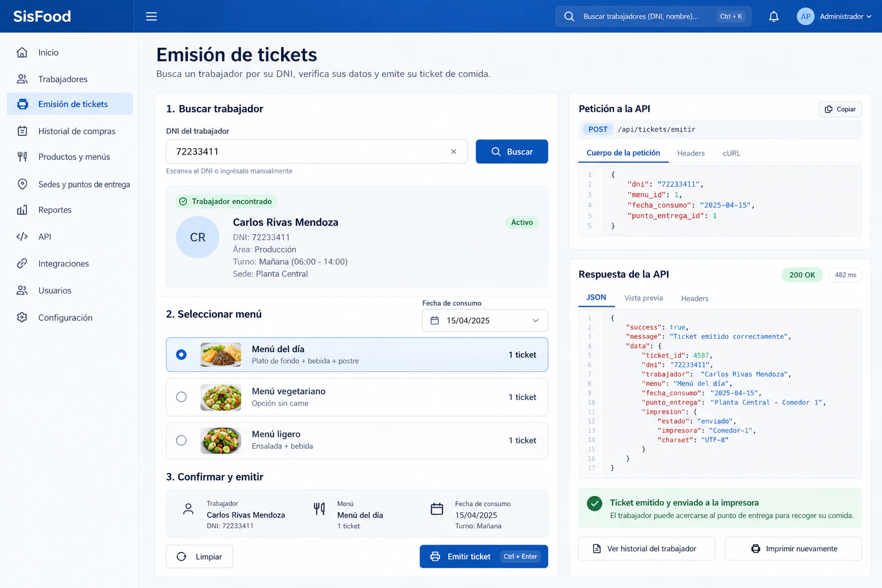The height and width of the screenshot is (588, 882).
Task: Select the Menú del día radio button
Action: 181,355
